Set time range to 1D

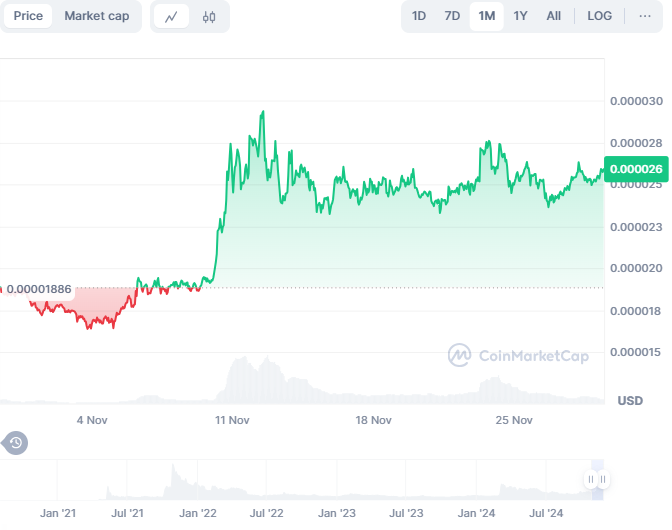419,16
